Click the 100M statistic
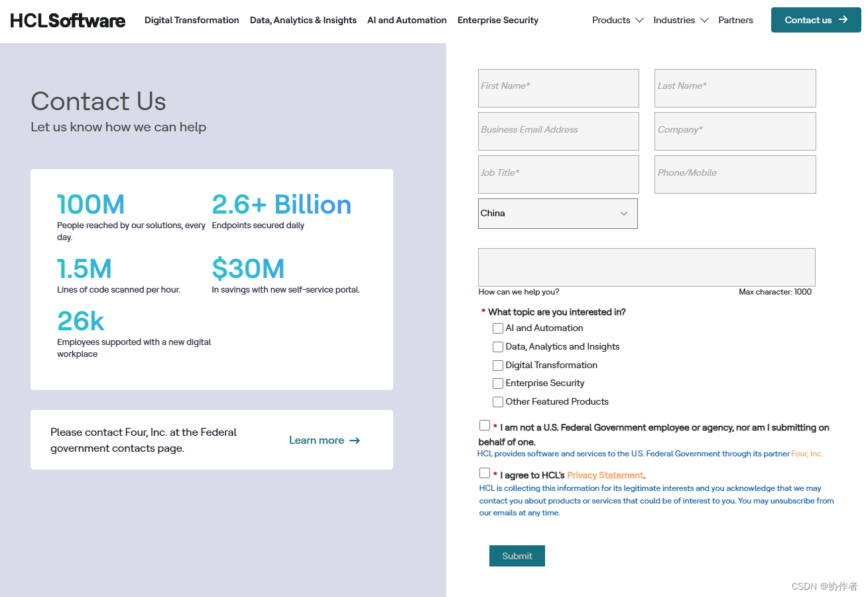 click(91, 205)
